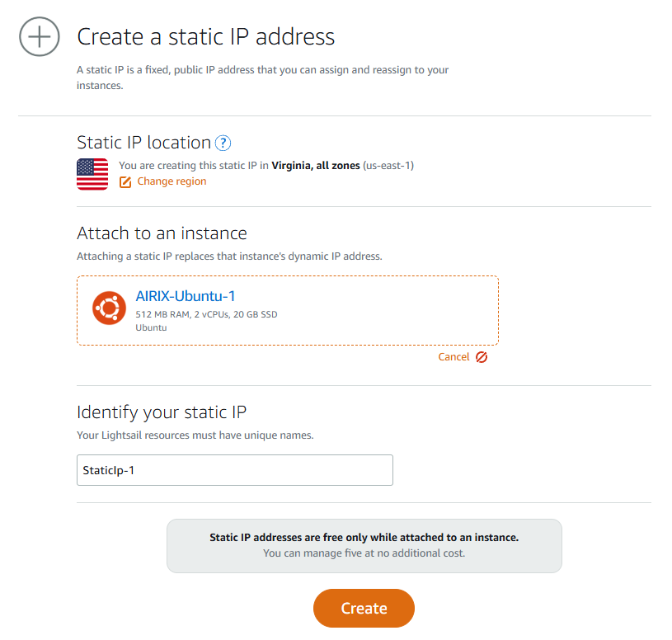Click the plus circle icon in the header
The image size is (672, 640).
(39, 36)
